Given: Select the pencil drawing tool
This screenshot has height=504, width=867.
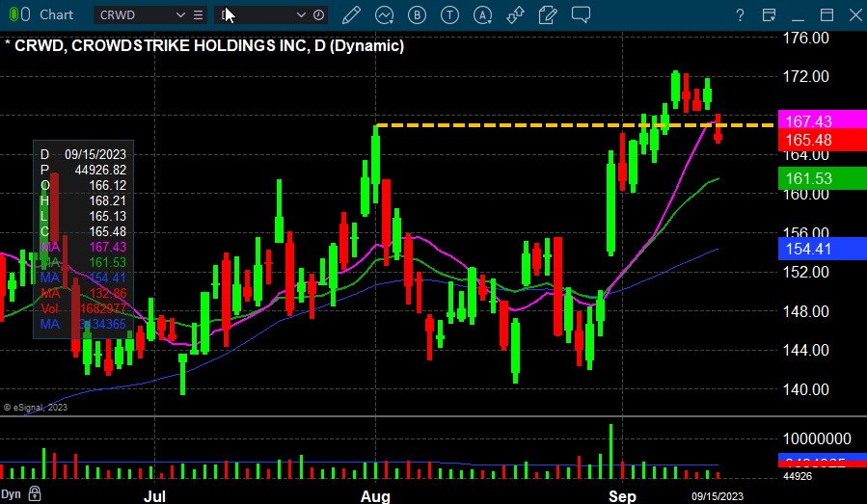Looking at the screenshot, I should pyautogui.click(x=351, y=14).
